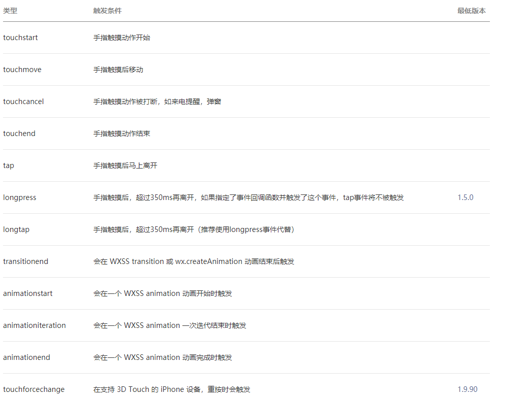The image size is (532, 398).
Task: Click the touchcancel description about 来电提醒
Action: (x=157, y=102)
